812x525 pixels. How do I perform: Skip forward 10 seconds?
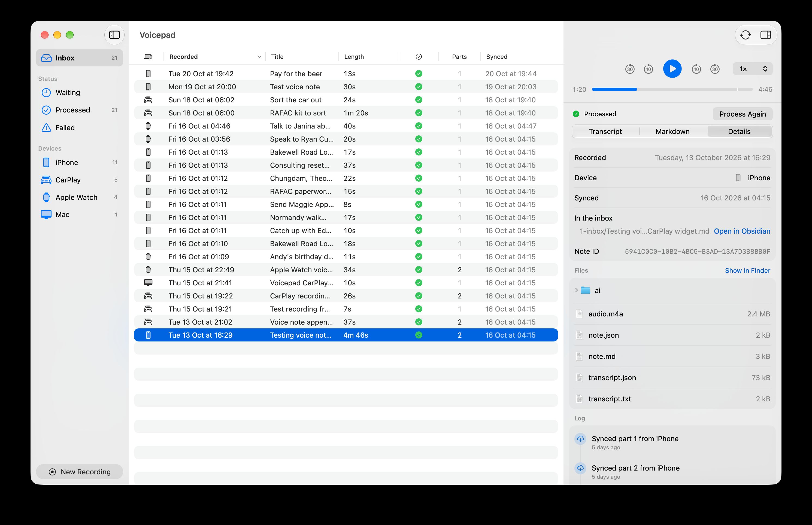click(x=696, y=69)
